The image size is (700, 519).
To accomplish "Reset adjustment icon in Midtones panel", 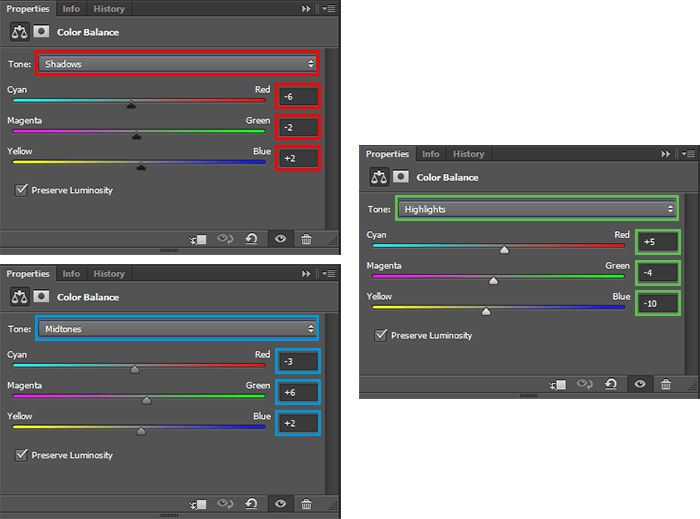I will pos(251,504).
